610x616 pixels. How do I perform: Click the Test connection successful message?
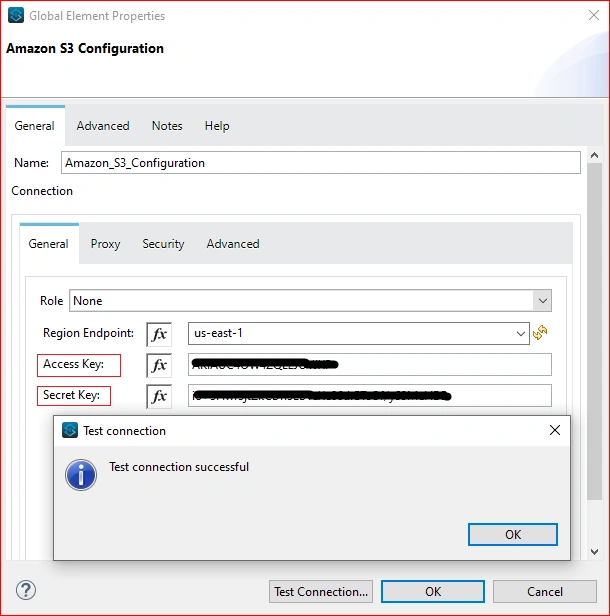click(179, 467)
